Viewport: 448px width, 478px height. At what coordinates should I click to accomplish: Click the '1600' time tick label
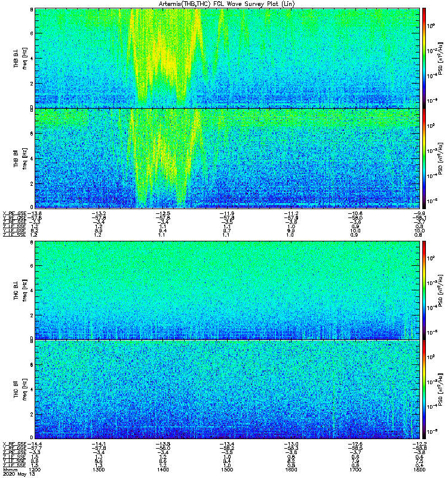point(291,470)
